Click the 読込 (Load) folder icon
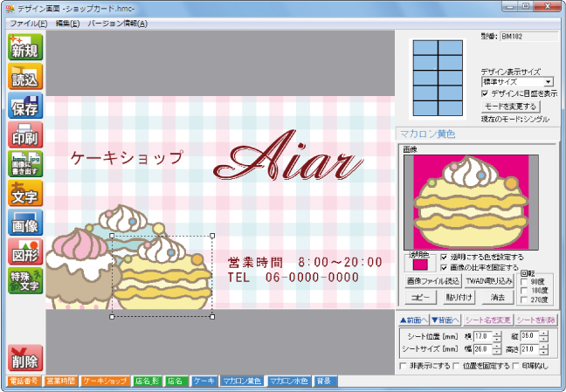Screen dimensions: 566x392 pos(25,77)
